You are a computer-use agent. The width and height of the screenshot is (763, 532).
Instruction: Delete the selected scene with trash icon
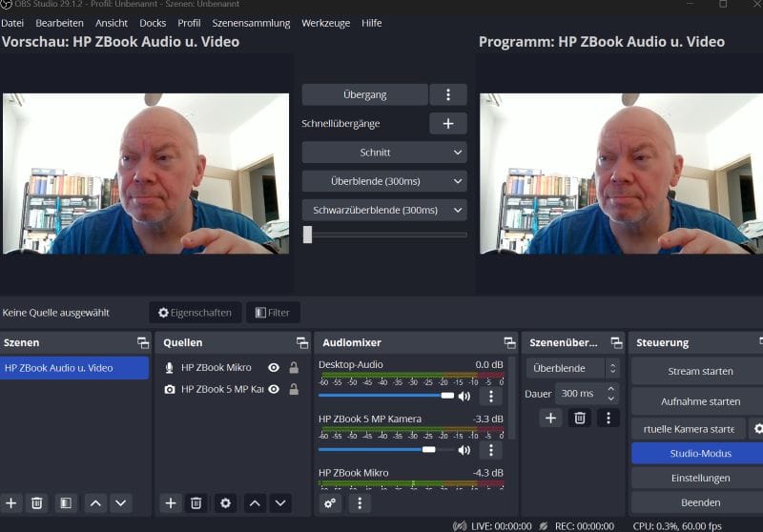[37, 502]
